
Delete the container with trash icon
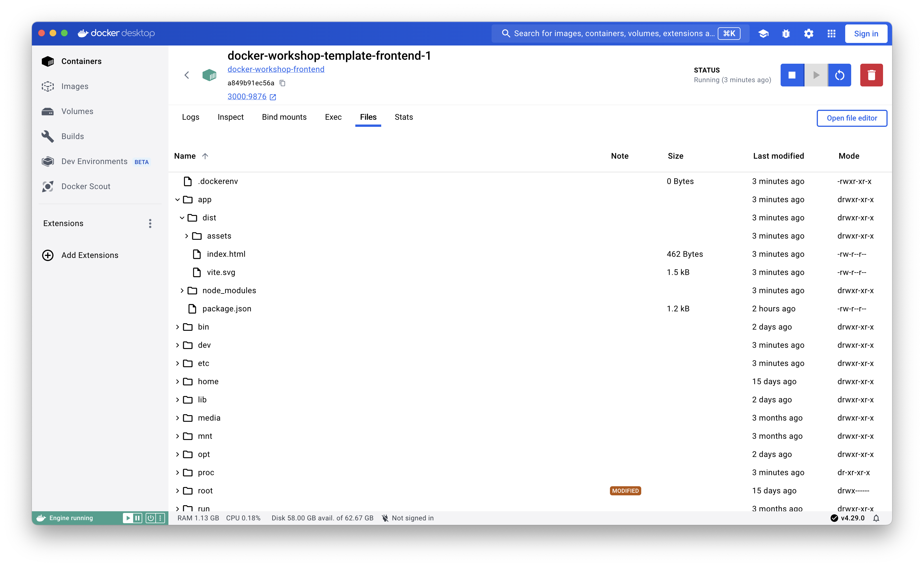coord(871,75)
